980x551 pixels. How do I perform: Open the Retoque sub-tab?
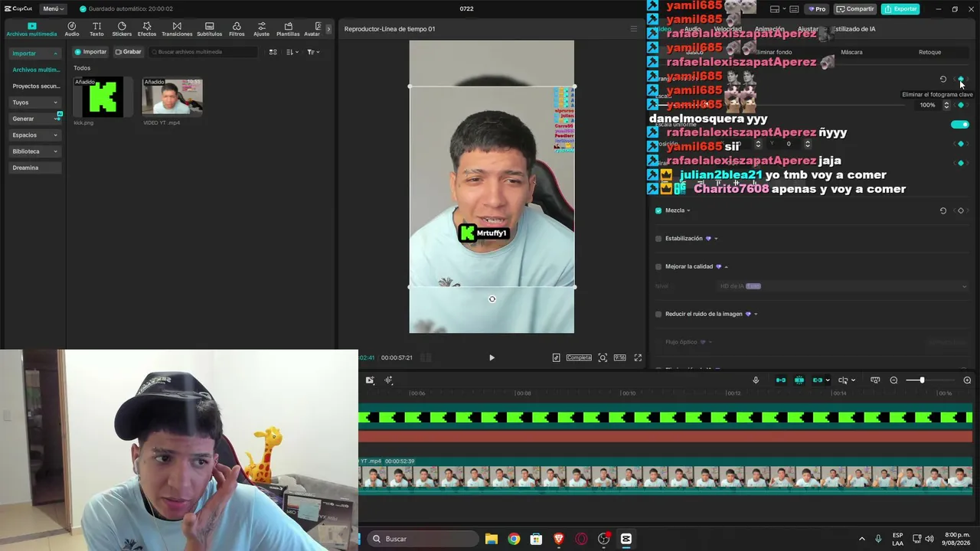coord(929,52)
